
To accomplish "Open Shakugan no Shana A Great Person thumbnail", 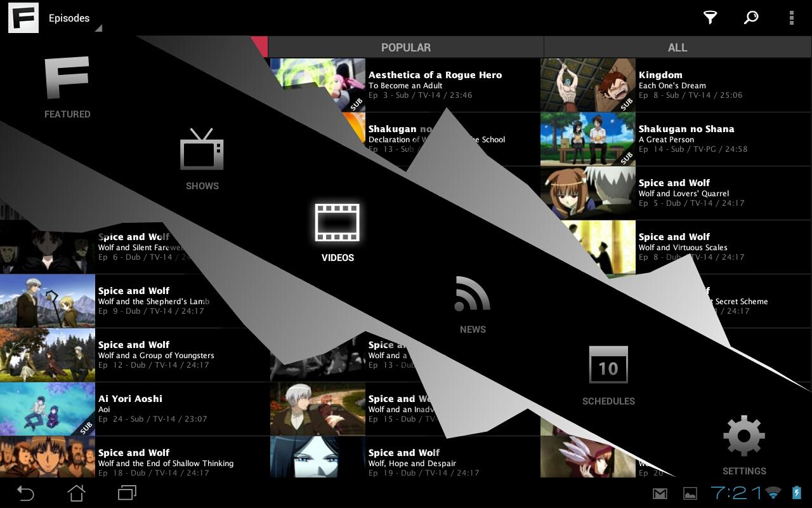I will [x=588, y=139].
